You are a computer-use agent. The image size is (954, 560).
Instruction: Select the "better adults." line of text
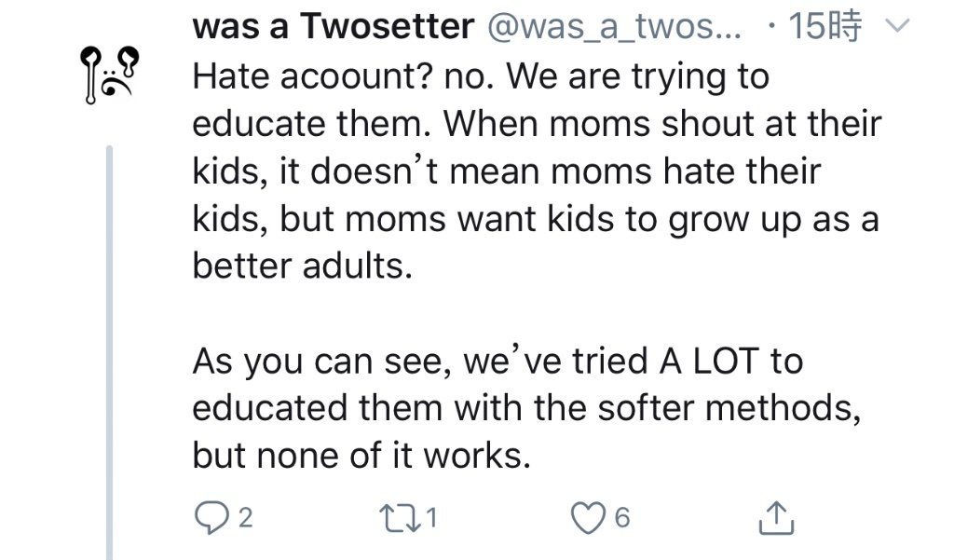303,266
